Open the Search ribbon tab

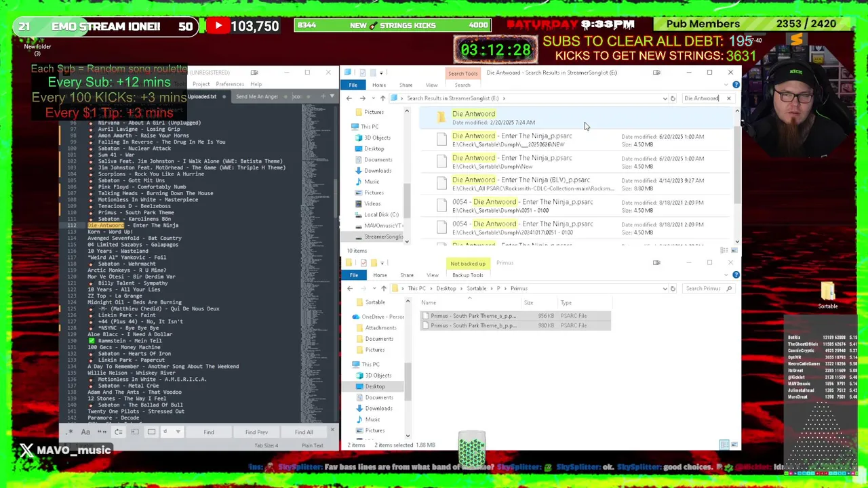[462, 85]
